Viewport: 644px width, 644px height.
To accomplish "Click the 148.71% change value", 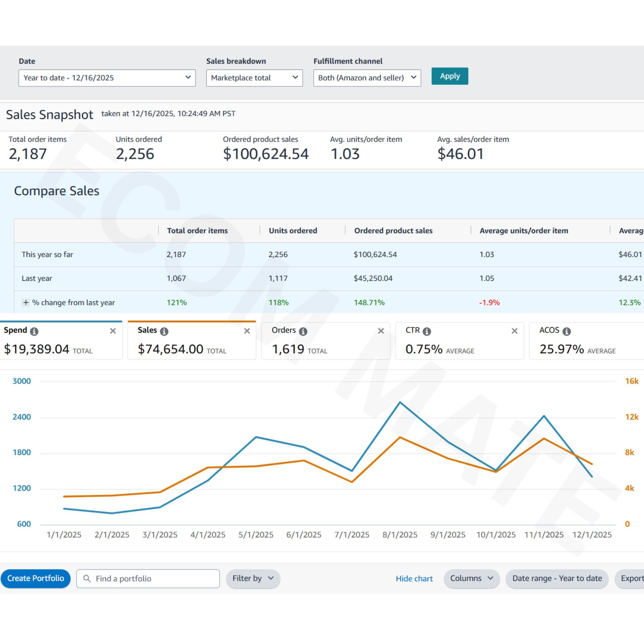I will tap(369, 302).
